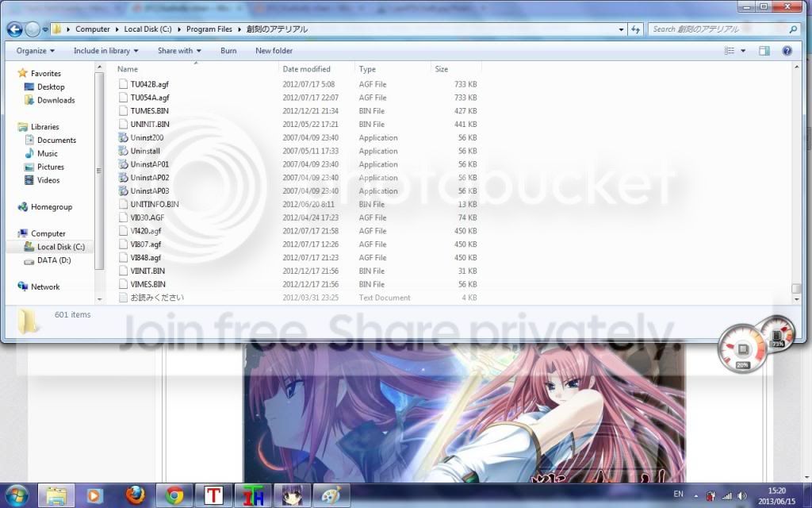Click the Windows Start button
The width and height of the screenshot is (812, 508).
(x=16, y=495)
